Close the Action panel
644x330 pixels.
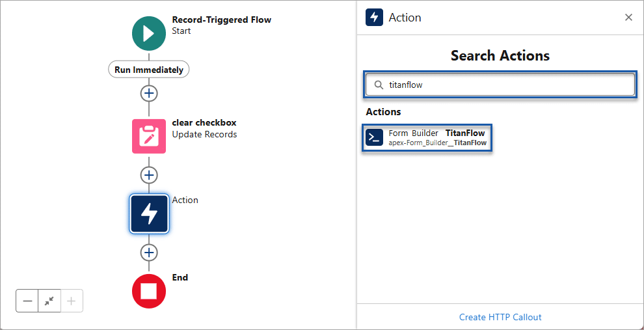(628, 18)
